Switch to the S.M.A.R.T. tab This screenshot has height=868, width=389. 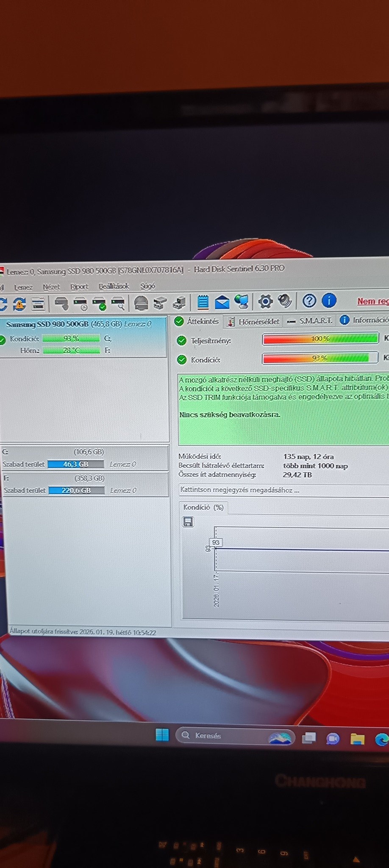pyautogui.click(x=310, y=321)
